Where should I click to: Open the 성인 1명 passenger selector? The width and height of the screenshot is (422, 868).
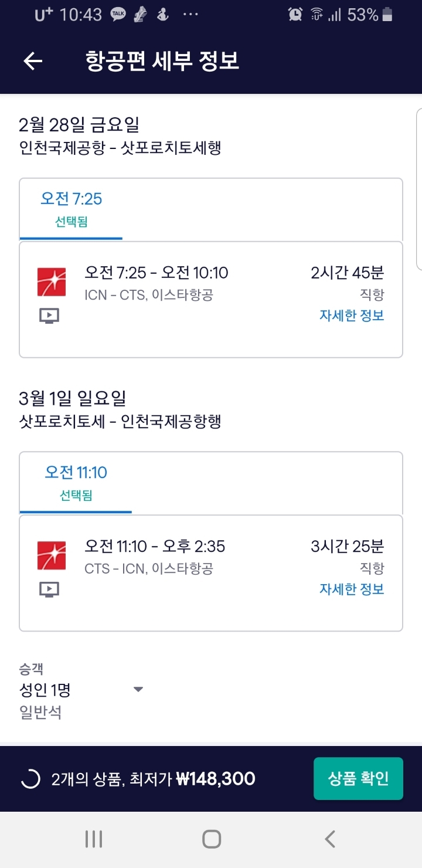pyautogui.click(x=45, y=690)
